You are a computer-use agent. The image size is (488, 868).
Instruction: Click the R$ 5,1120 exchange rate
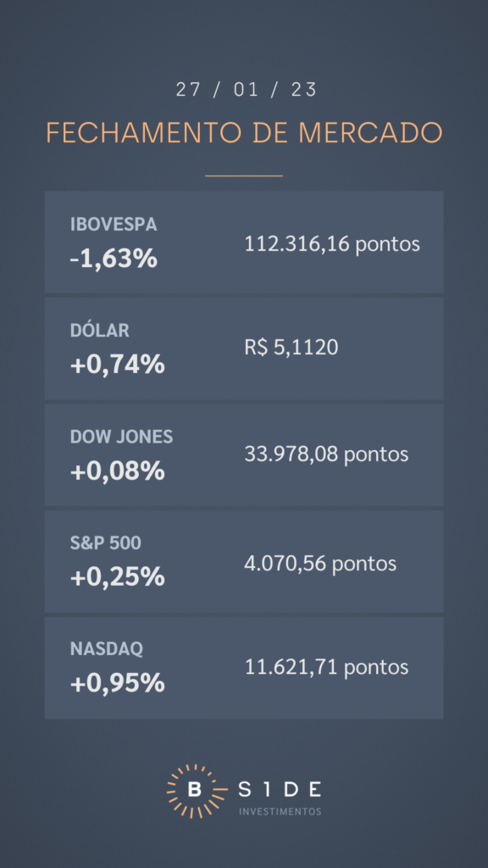[291, 348]
